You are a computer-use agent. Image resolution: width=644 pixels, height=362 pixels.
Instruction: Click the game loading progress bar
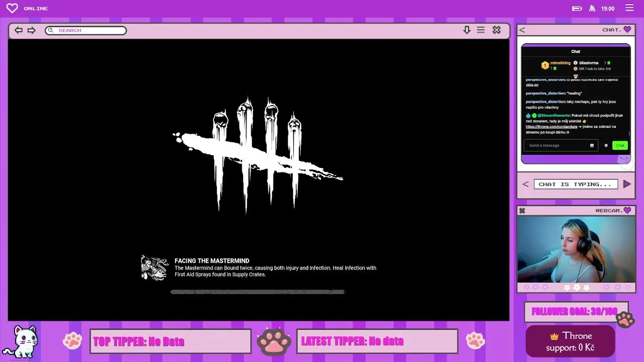coord(257,292)
